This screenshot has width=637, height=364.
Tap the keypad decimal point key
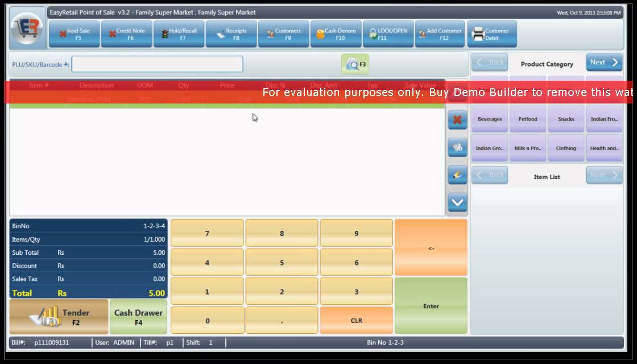[282, 321]
